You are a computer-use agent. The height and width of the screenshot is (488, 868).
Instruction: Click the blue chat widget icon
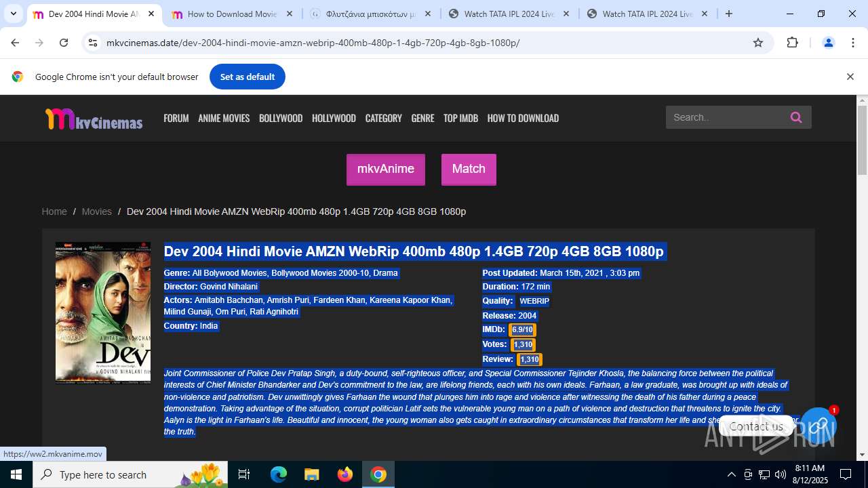point(818,426)
